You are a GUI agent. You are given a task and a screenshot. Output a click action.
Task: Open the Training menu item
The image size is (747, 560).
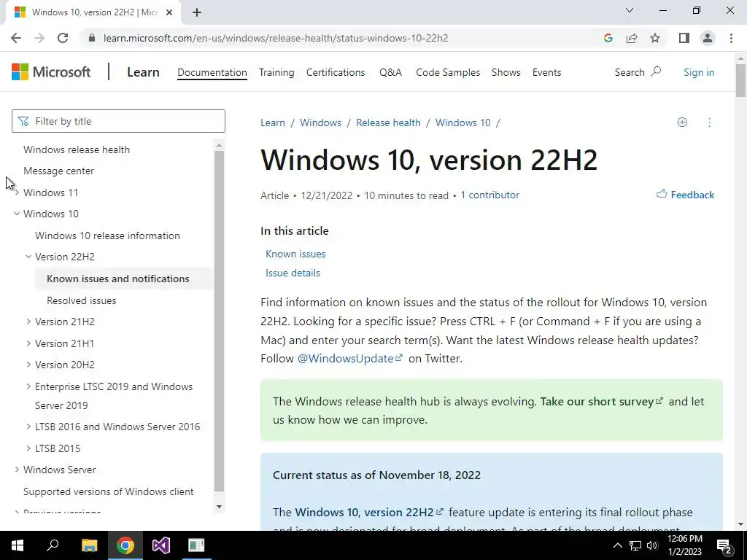tap(276, 72)
